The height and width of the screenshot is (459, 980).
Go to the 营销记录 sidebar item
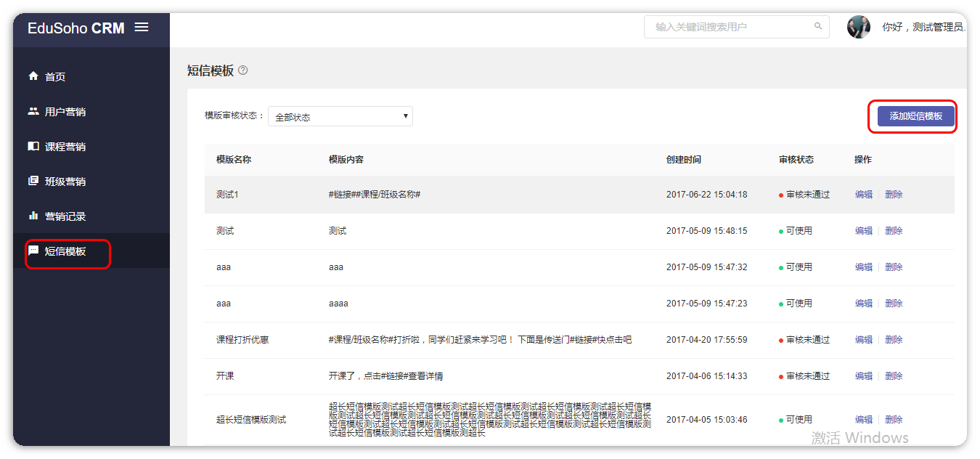(65, 216)
